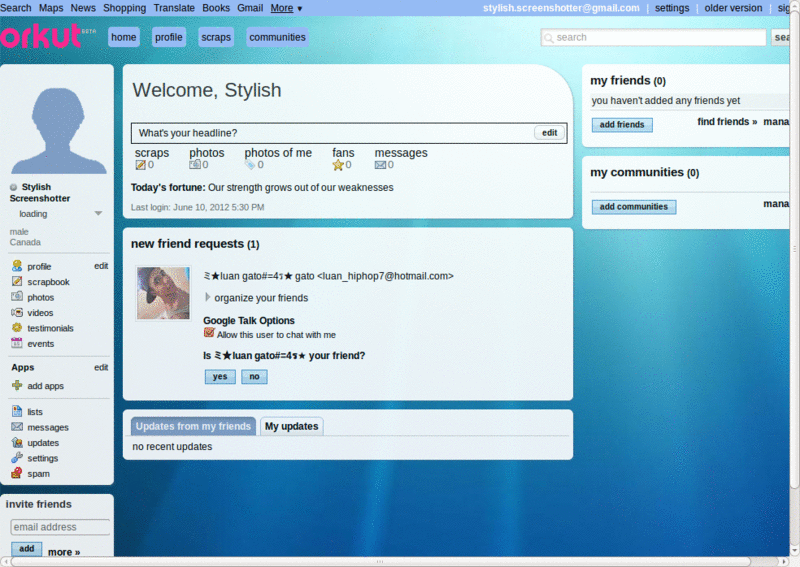Click the stylish.screenshotter@gmail.com account link
Screen dimensions: 800x567
561,8
